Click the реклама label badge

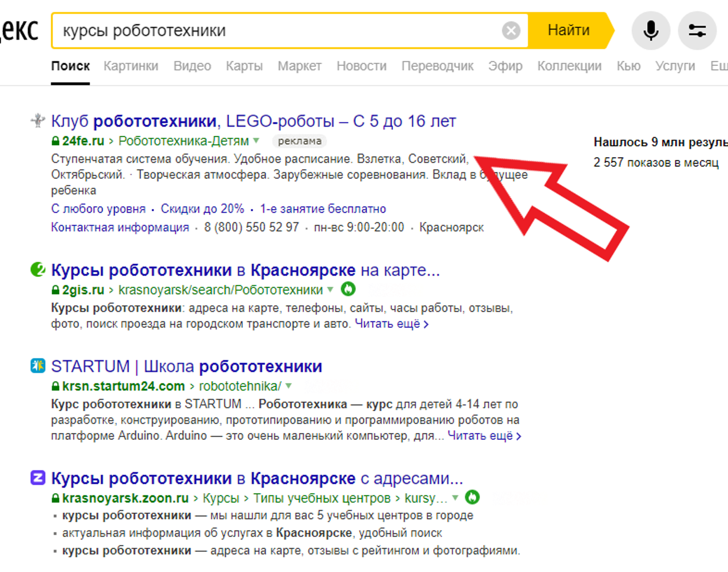click(300, 141)
